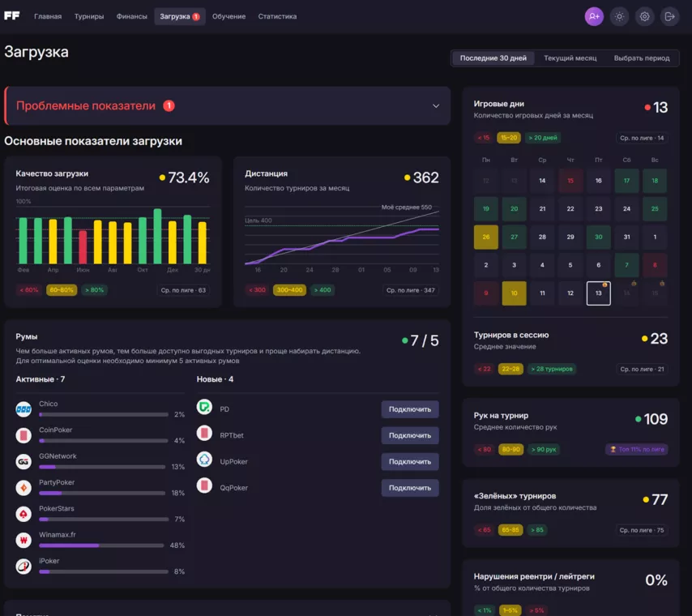Image resolution: width=692 pixels, height=616 pixels.
Task: Click the Winamax.fr progress bar
Action: (x=101, y=545)
